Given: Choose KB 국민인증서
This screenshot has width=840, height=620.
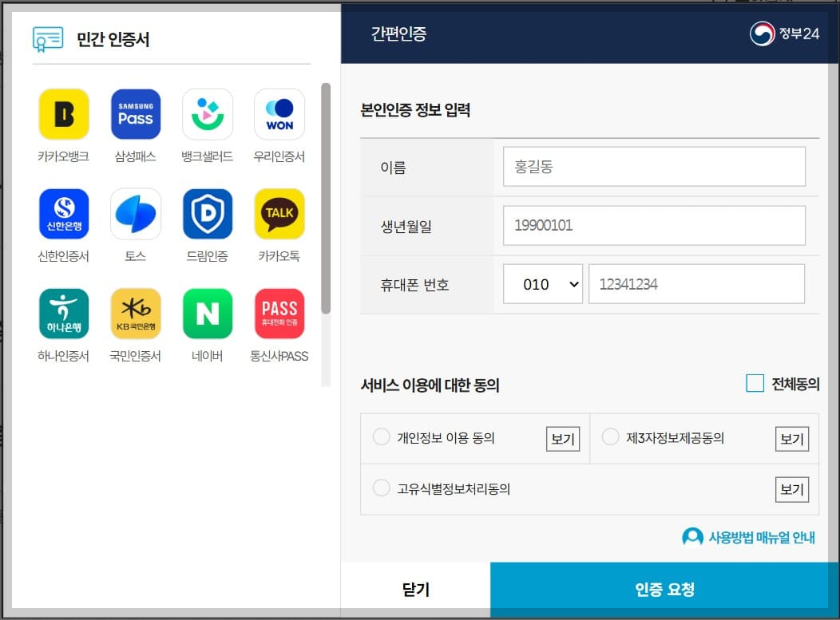Looking at the screenshot, I should click(136, 313).
